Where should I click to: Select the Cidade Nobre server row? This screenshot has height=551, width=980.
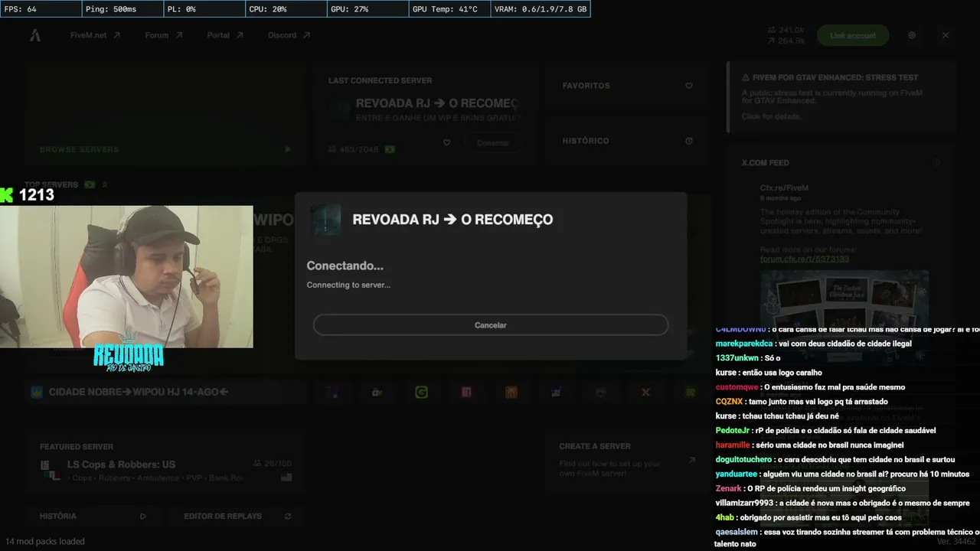(x=165, y=392)
